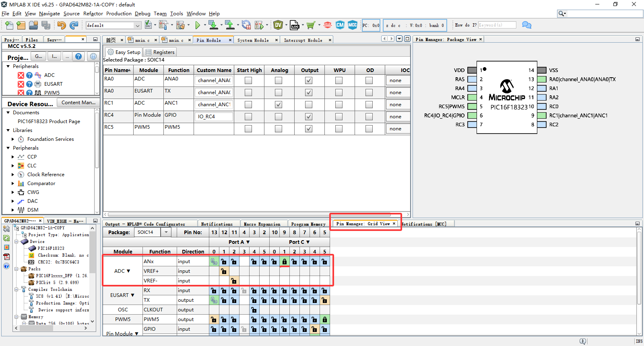
Task: Click the G... generate button
Action: [x=39, y=56]
